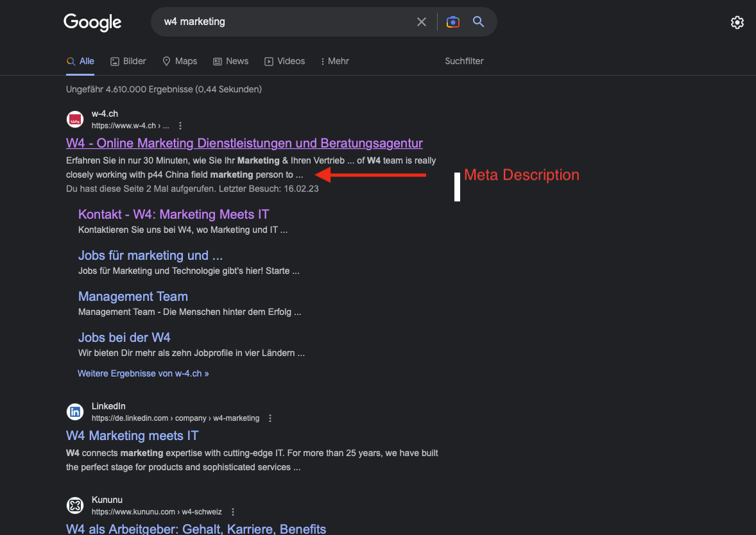Click the Kununu favicon
The width and height of the screenshot is (756, 535).
(74, 505)
